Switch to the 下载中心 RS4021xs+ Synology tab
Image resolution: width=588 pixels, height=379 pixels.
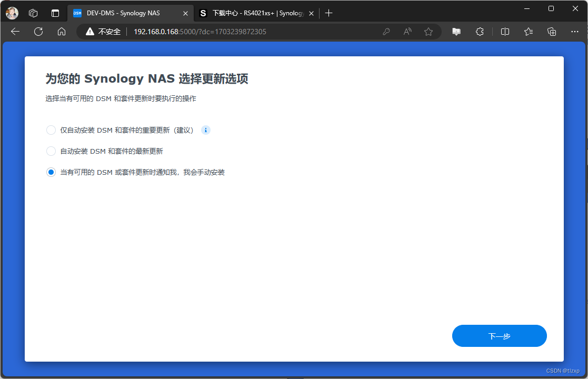click(x=258, y=13)
